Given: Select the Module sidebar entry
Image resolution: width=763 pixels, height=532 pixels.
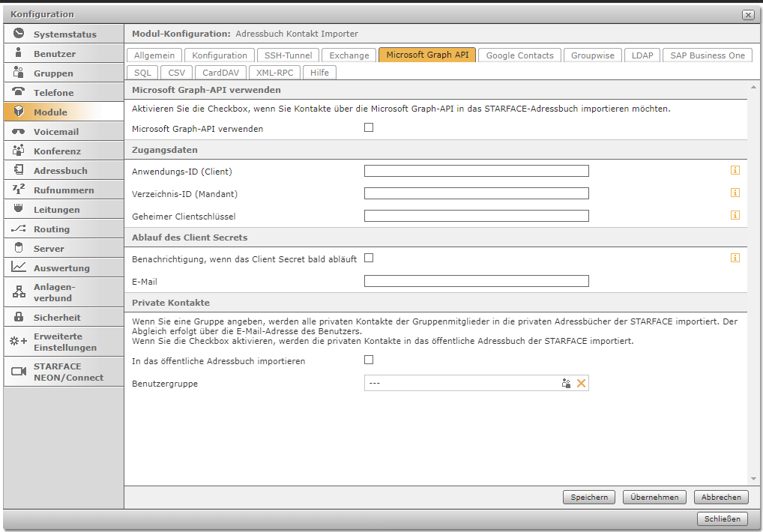Looking at the screenshot, I should click(64, 112).
